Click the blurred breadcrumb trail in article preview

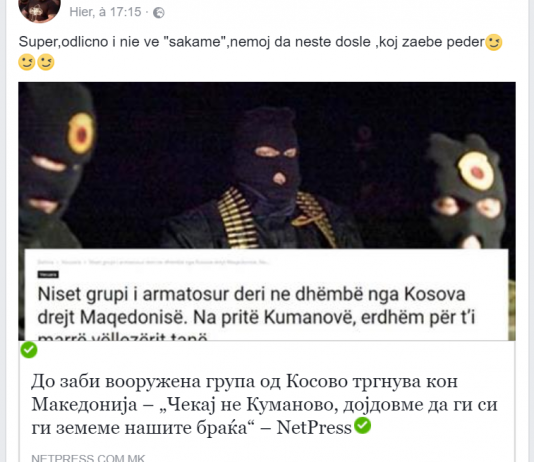pos(153,262)
